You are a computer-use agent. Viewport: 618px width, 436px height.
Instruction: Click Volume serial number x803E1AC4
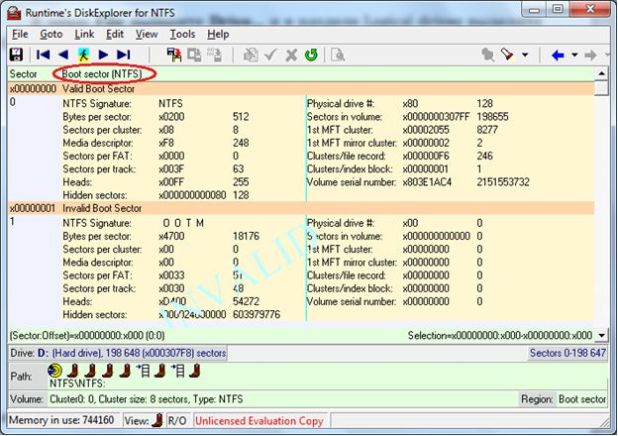(x=427, y=182)
